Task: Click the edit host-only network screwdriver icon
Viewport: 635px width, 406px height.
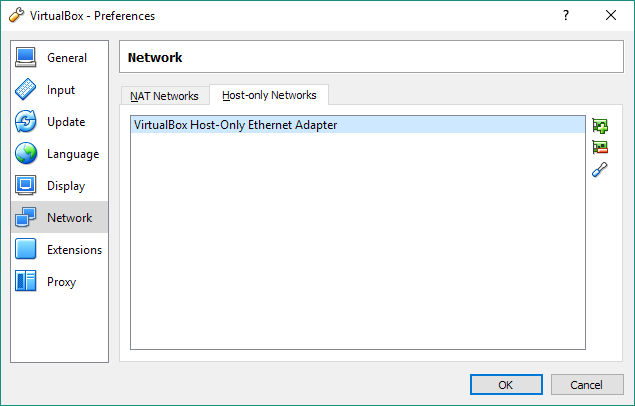Action: 600,170
